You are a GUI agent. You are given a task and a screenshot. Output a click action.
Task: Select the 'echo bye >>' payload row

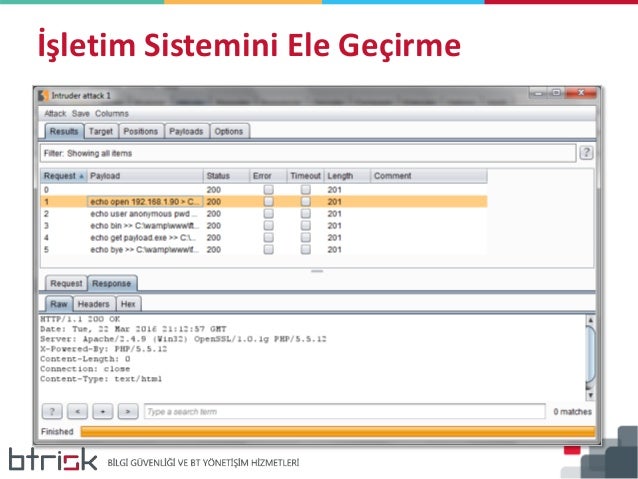(264, 249)
